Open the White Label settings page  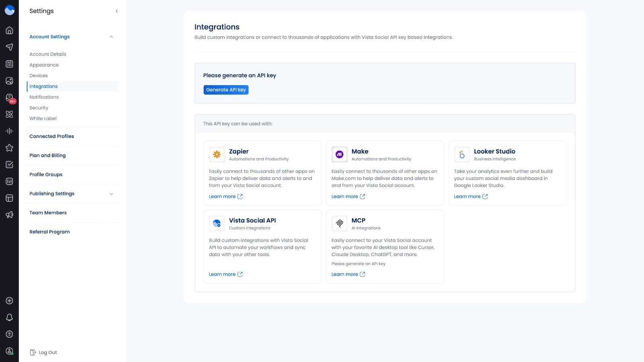point(43,118)
